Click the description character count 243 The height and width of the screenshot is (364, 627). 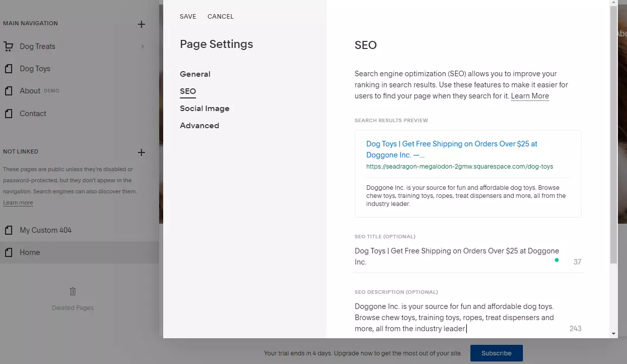point(575,329)
